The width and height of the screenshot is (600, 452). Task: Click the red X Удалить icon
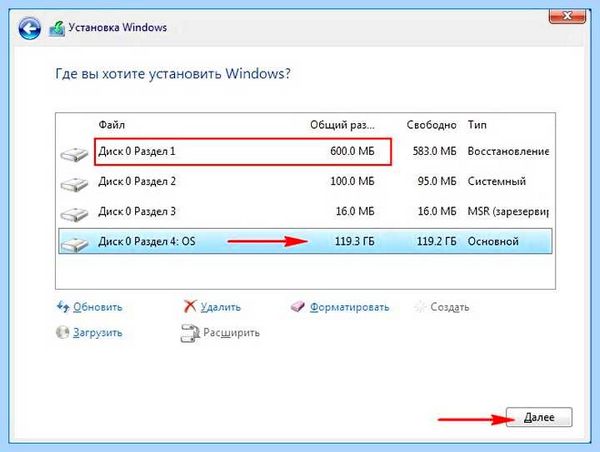(x=190, y=306)
